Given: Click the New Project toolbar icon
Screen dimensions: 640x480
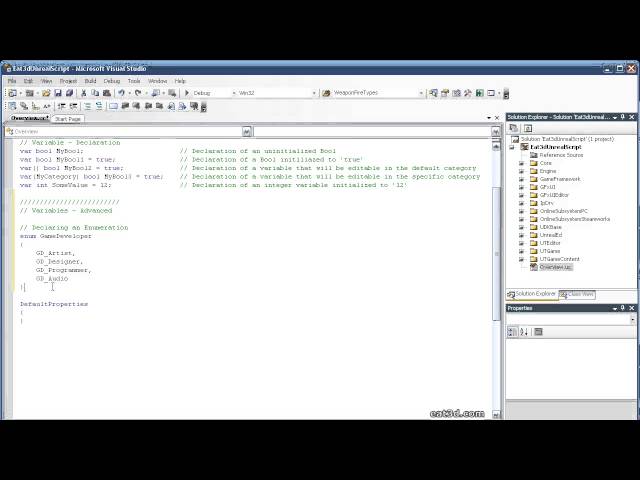Looking at the screenshot, I should tap(13, 93).
